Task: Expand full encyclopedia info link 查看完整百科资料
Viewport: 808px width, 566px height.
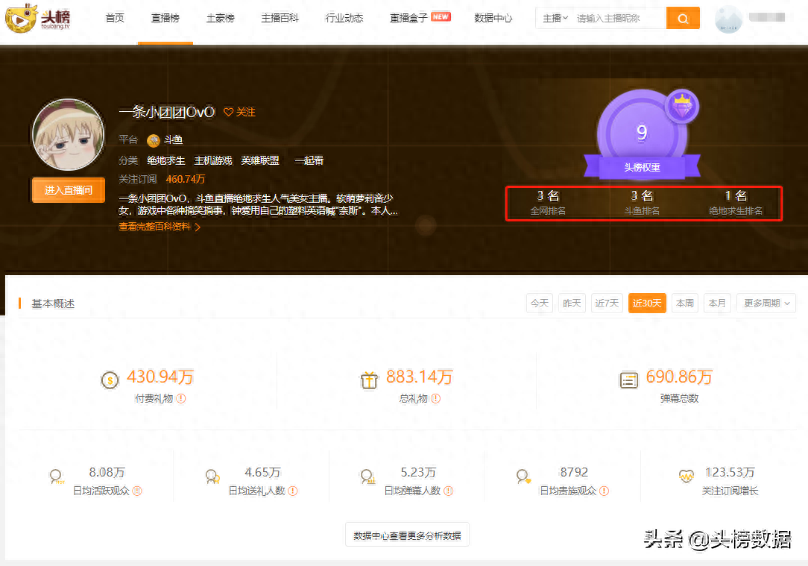Action: [160, 227]
